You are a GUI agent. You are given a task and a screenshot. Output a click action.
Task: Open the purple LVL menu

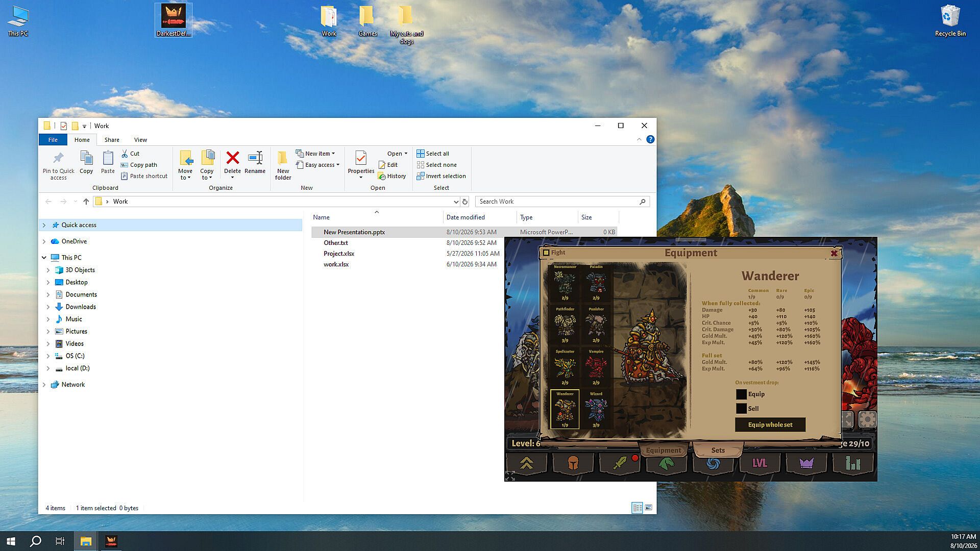coord(759,463)
